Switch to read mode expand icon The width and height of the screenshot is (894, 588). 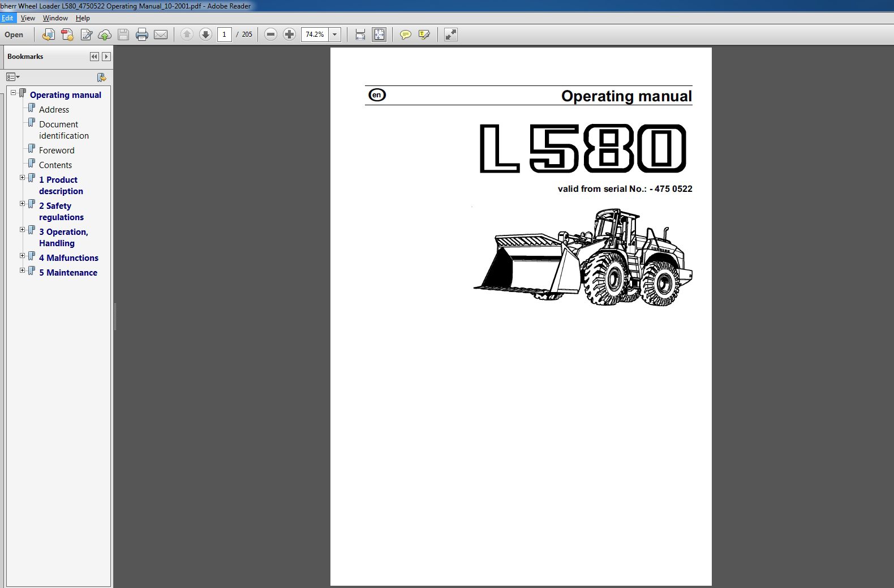pyautogui.click(x=451, y=35)
